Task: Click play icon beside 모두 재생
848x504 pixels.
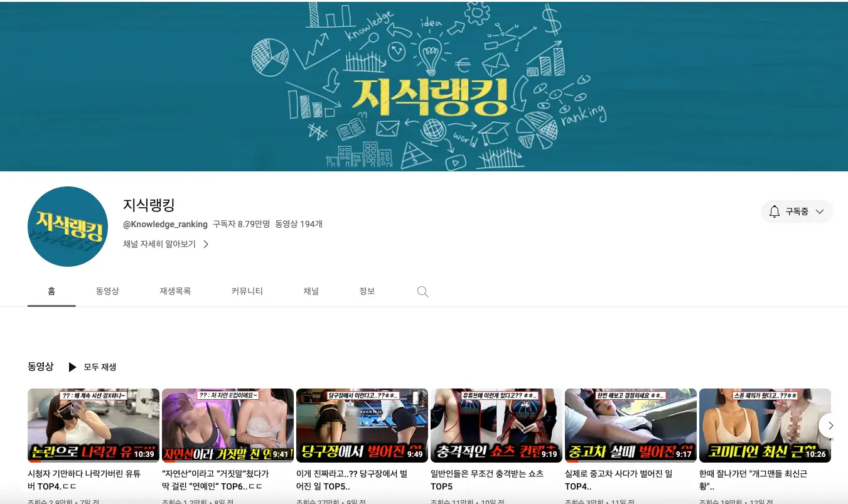Action: pos(72,367)
